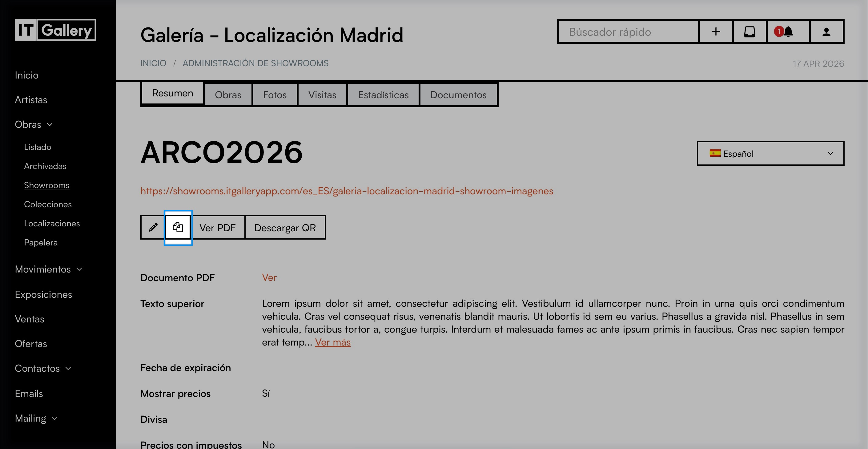Expand the Mailing sidebar menu
Image resolution: width=868 pixels, height=449 pixels.
(x=36, y=418)
